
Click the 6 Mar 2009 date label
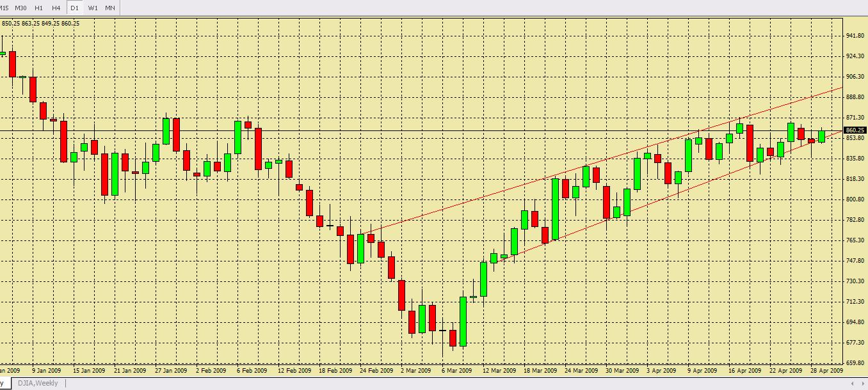456,370
